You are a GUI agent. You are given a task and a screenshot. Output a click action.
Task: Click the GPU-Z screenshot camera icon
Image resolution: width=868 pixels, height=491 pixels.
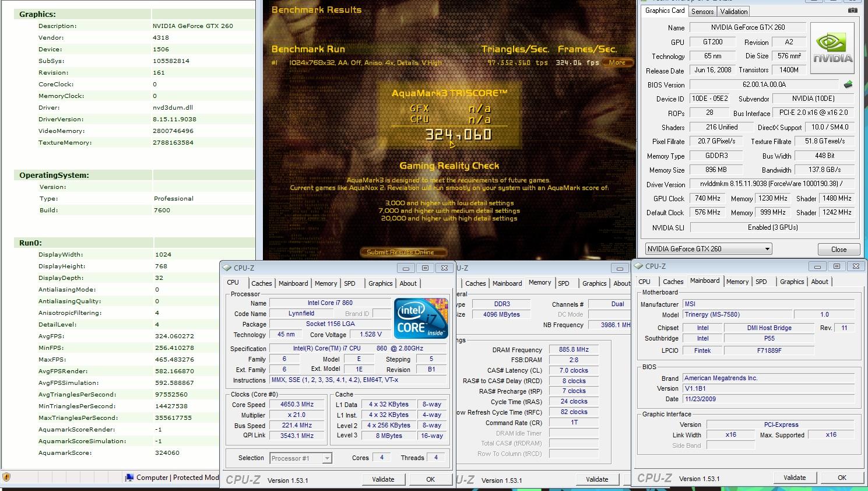coord(852,10)
